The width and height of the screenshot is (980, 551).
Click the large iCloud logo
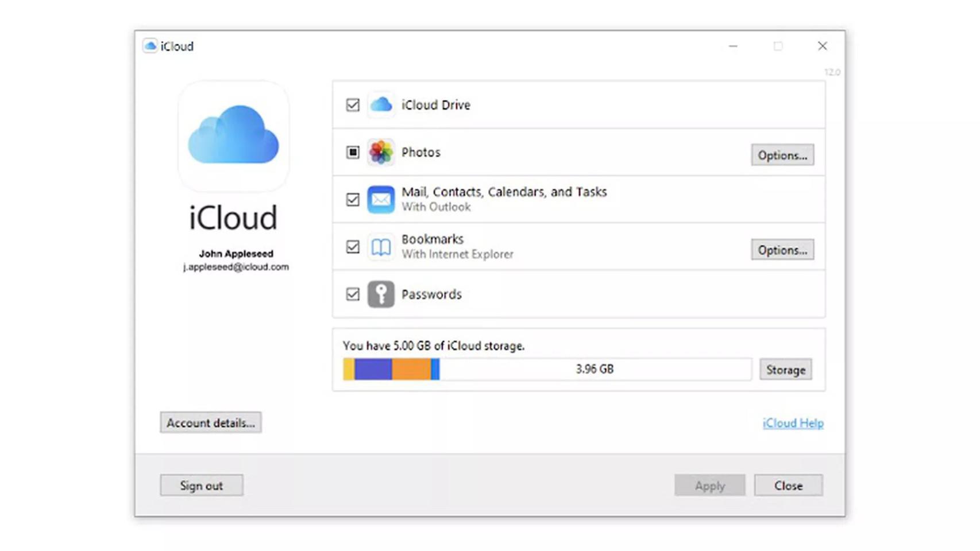pyautogui.click(x=233, y=136)
